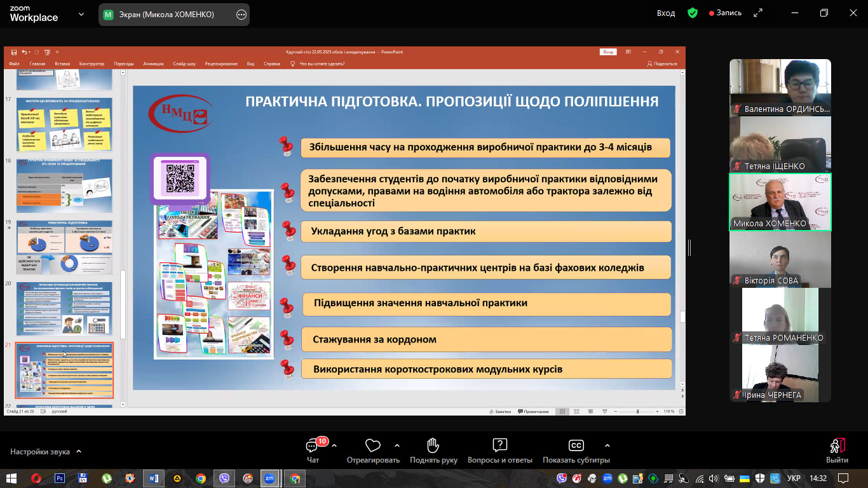Click the УКР keyboard language indicator

point(794,478)
